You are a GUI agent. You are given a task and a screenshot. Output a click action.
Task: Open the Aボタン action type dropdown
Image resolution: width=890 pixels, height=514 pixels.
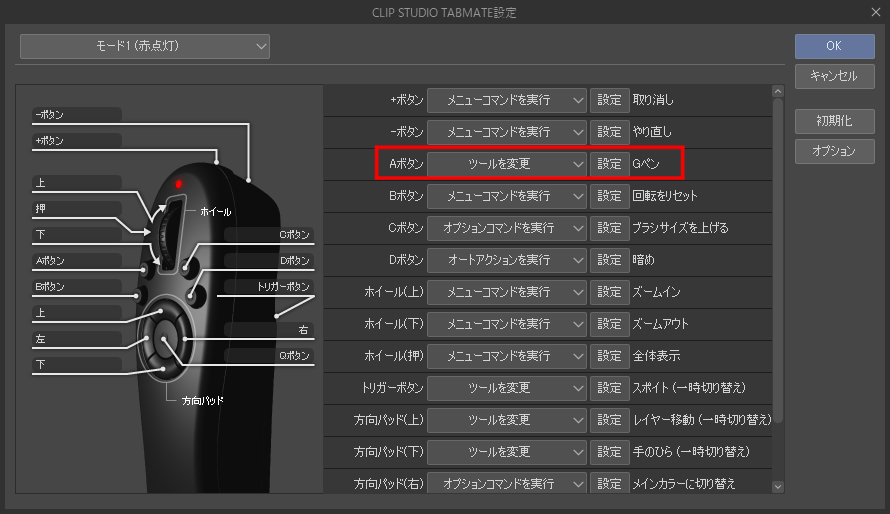pos(507,164)
